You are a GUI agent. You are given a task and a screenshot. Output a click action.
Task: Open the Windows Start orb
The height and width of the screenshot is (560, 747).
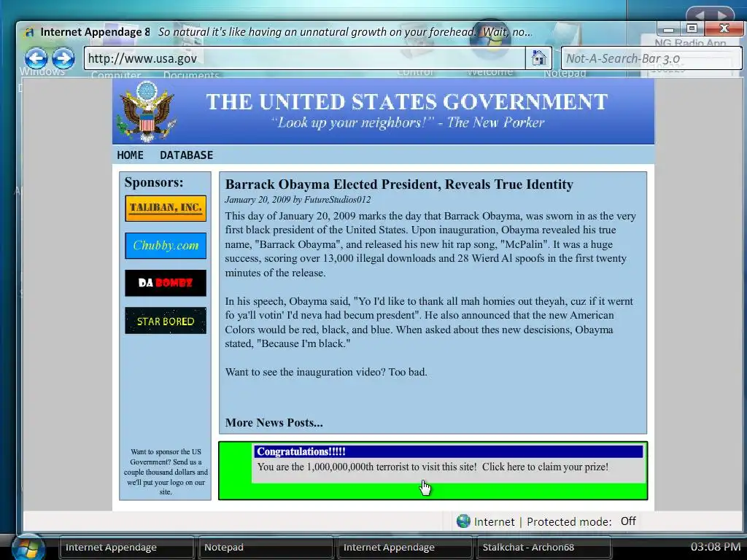28,548
